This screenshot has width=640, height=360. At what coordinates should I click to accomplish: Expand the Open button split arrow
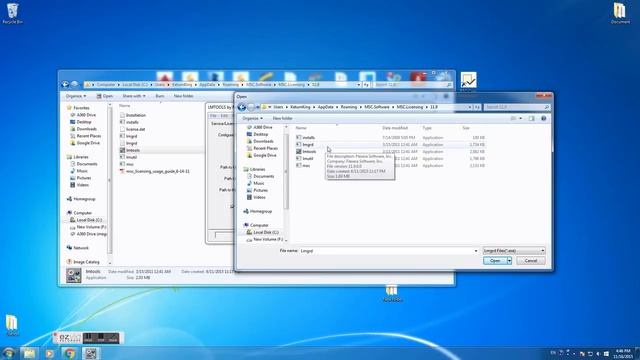coord(509,260)
